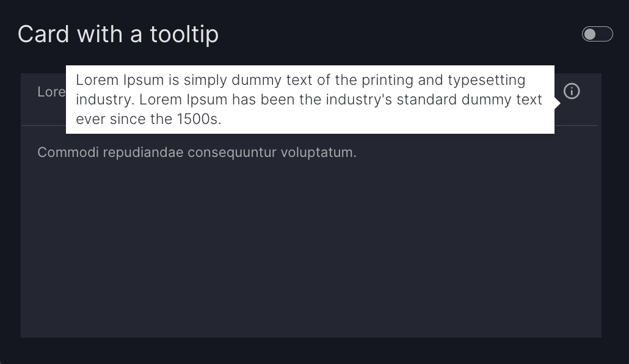This screenshot has height=364, width=629.
Task: Toggle the switch beside the card title
Action: (x=597, y=34)
